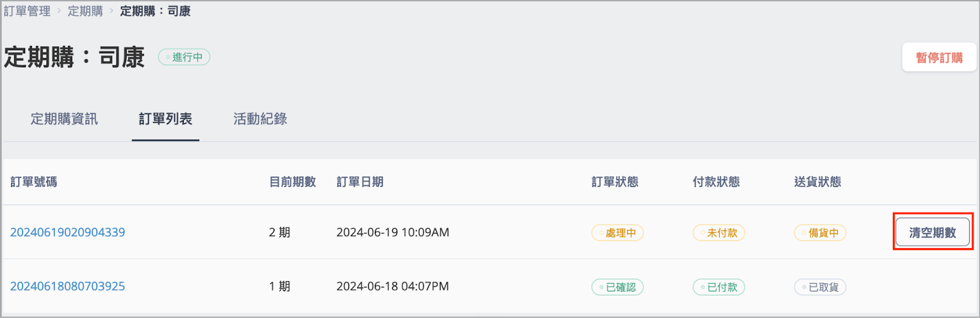Click the 未付款 payment status tag
980x318 pixels.
pos(719,233)
